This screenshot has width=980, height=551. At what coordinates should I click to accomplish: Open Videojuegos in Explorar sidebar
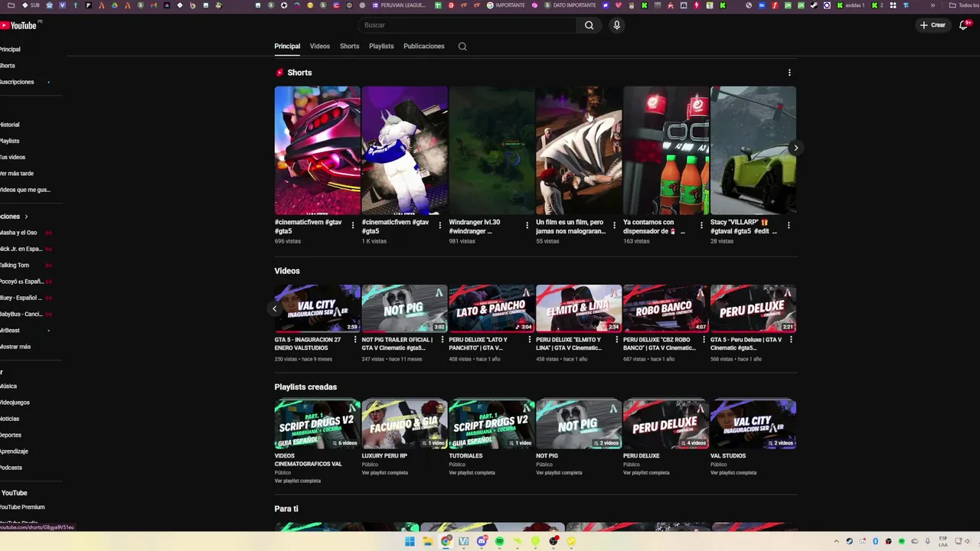[15, 403]
